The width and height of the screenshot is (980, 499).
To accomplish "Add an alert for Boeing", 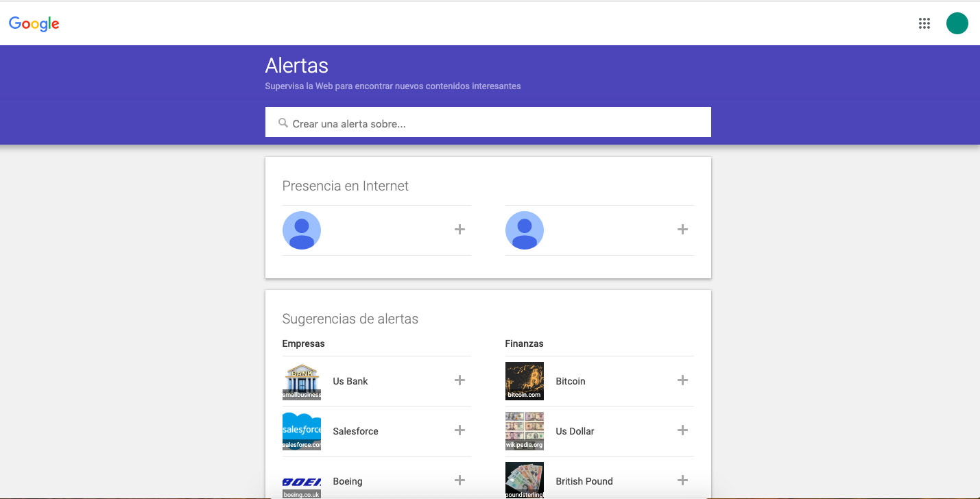I will point(459,480).
